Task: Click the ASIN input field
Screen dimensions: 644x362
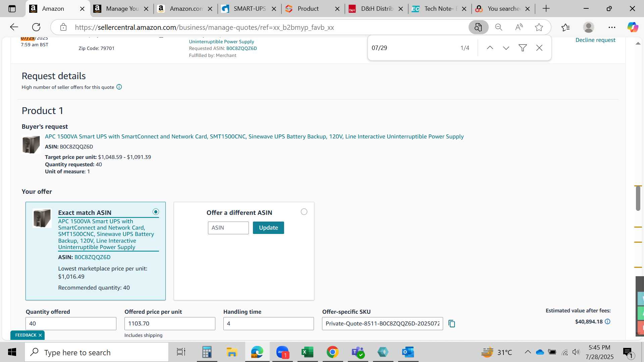Action: 228,228
